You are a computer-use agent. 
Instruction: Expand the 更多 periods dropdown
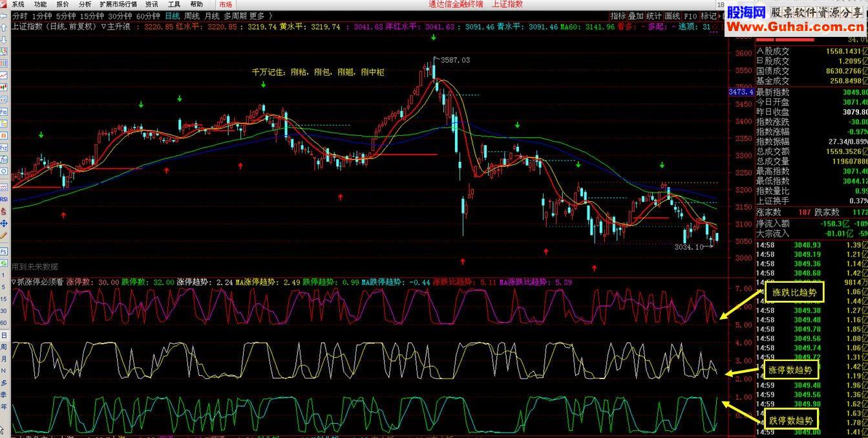point(257,16)
